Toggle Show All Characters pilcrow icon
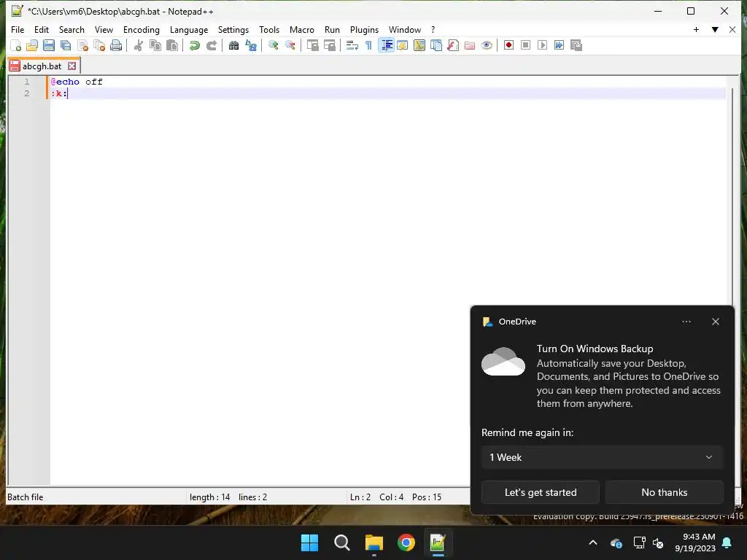This screenshot has height=560, width=747. coord(368,45)
